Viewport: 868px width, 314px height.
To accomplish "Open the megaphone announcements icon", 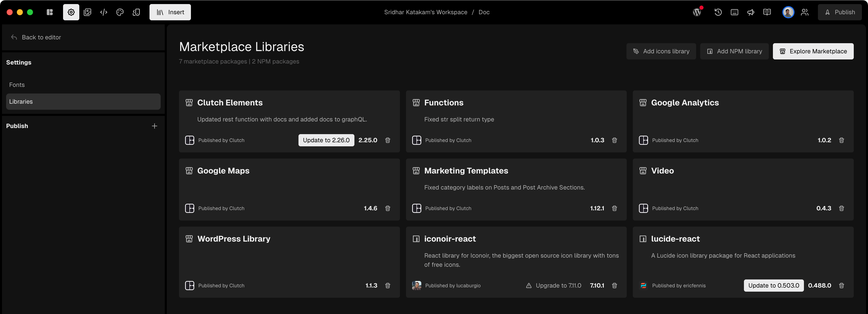I will pyautogui.click(x=751, y=12).
